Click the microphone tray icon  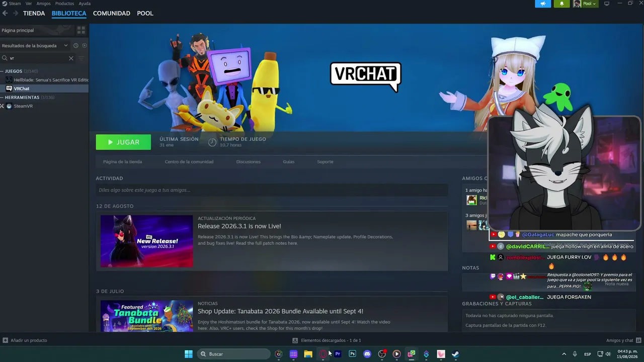coord(575,354)
